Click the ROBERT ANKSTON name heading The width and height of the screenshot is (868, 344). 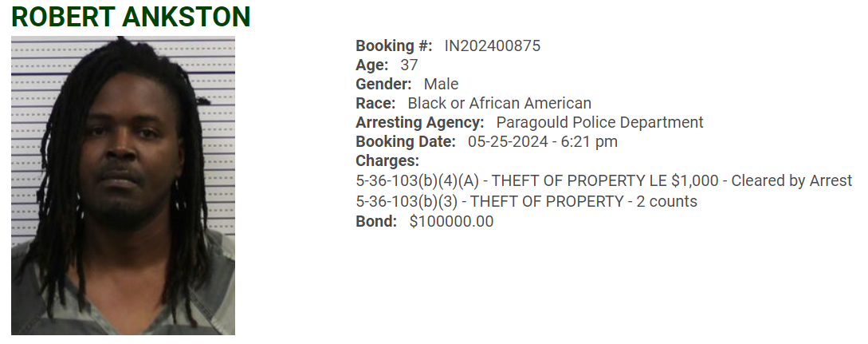[x=131, y=17]
